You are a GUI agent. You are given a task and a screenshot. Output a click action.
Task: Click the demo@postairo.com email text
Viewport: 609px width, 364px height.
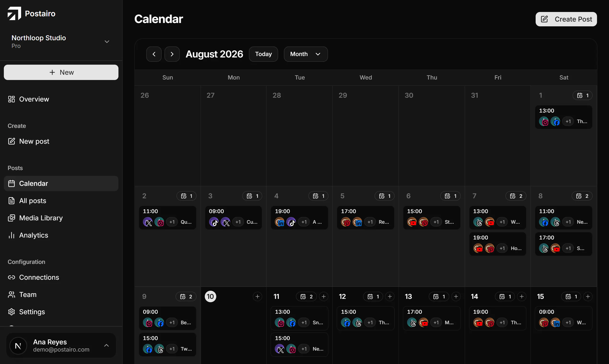(61, 350)
